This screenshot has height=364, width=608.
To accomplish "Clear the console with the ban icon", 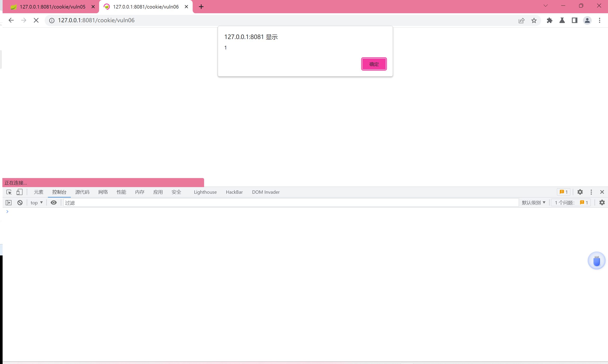I will (x=20, y=203).
